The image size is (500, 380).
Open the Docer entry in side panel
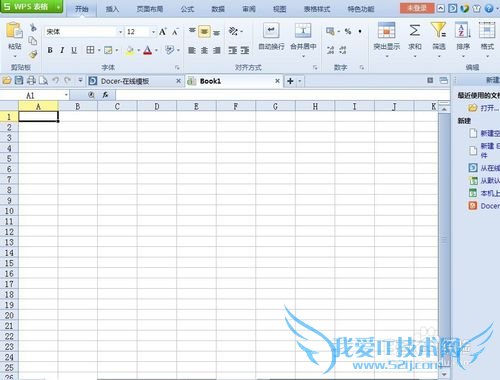[x=490, y=206]
